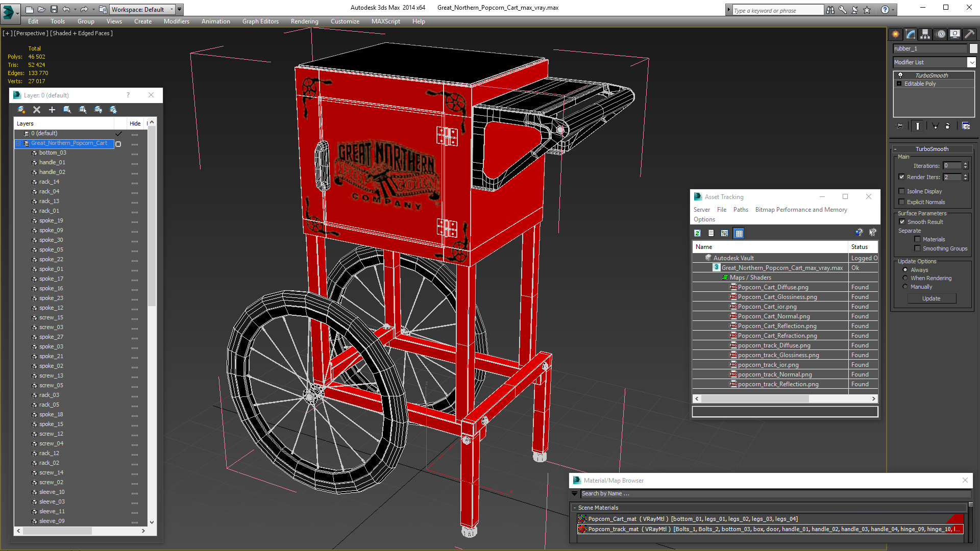The image size is (980, 551).
Task: Open Bitmap Performance and Memory menu
Action: tap(801, 210)
